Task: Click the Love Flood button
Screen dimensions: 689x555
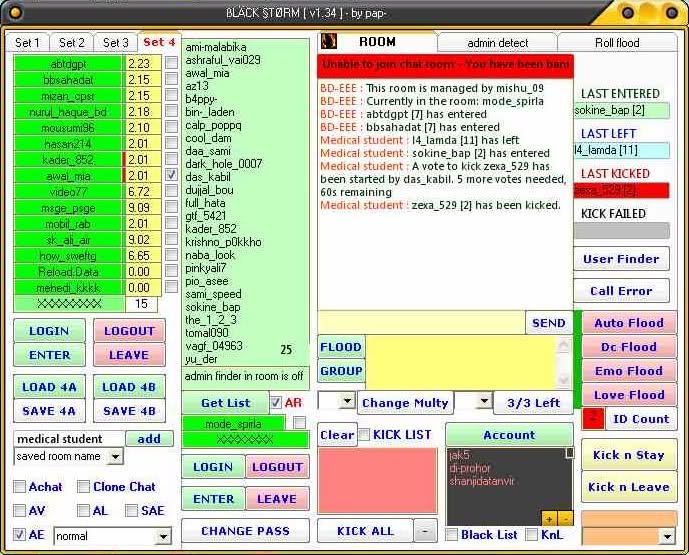Action: [x=629, y=395]
